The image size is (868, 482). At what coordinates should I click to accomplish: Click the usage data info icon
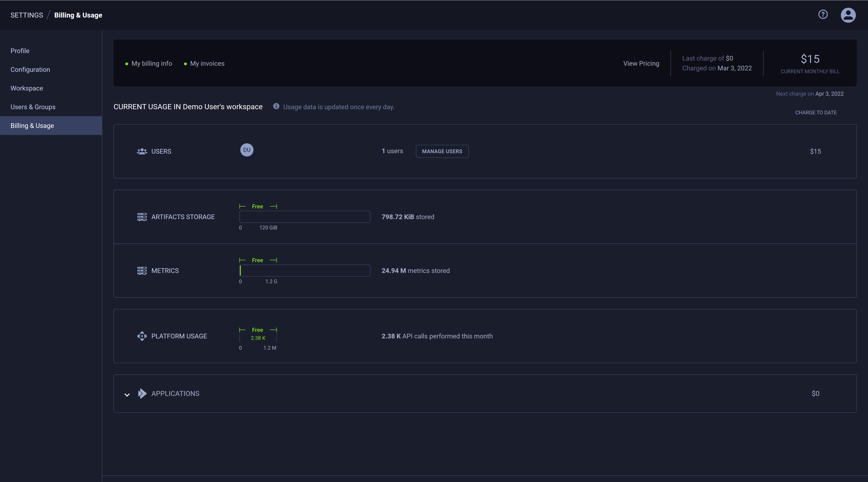[276, 106]
